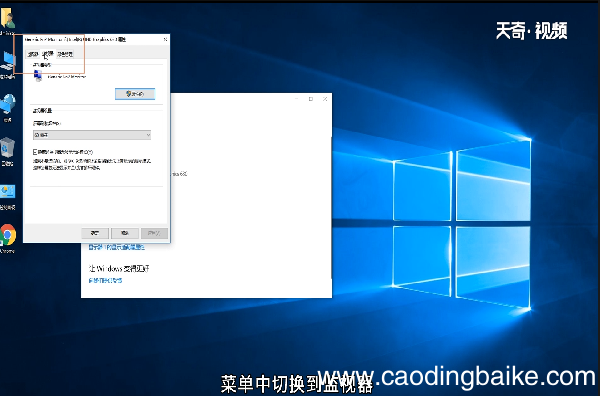Minimize the Settings window
The width and height of the screenshot is (600, 396).
click(297, 99)
